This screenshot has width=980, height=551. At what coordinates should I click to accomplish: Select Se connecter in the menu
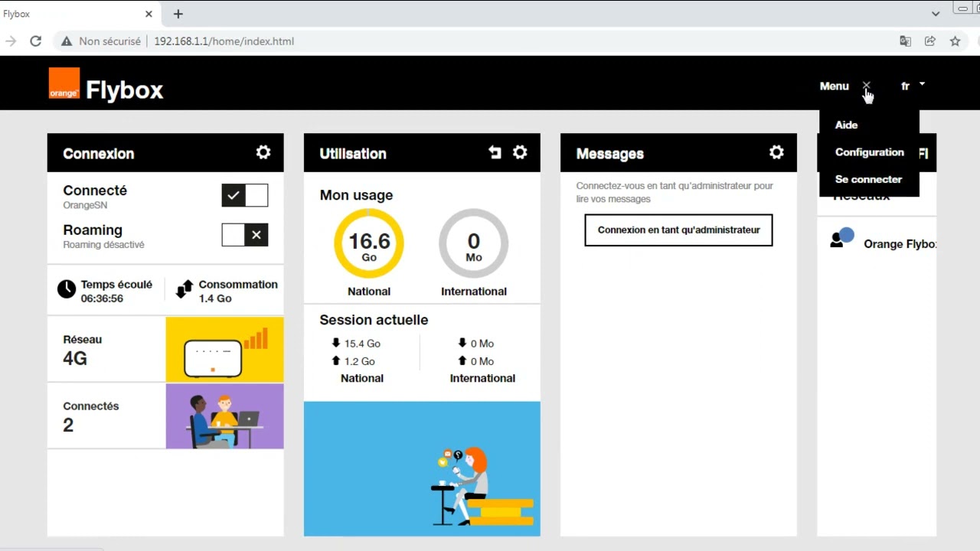click(x=868, y=179)
